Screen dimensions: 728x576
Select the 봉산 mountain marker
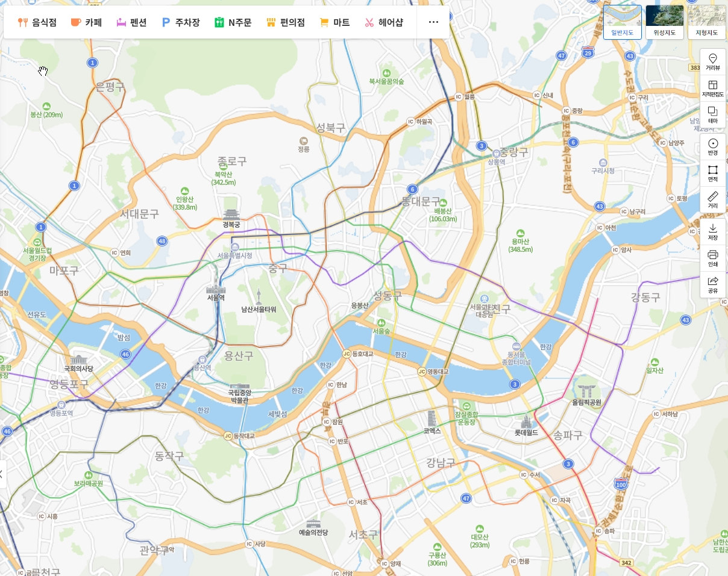pos(46,106)
